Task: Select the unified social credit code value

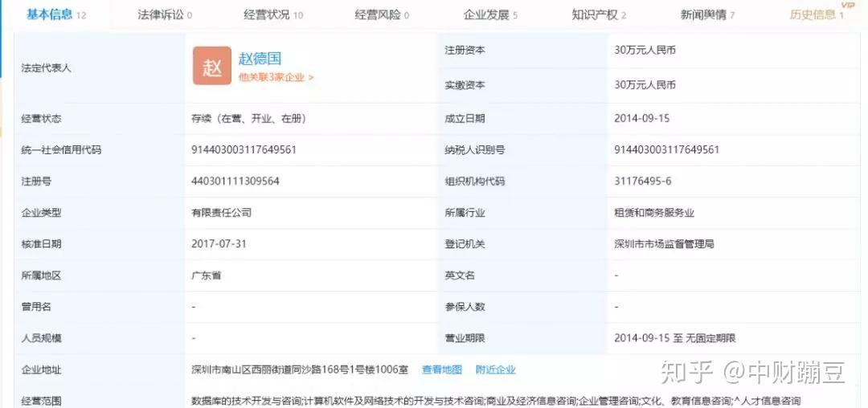Action: 244,150
